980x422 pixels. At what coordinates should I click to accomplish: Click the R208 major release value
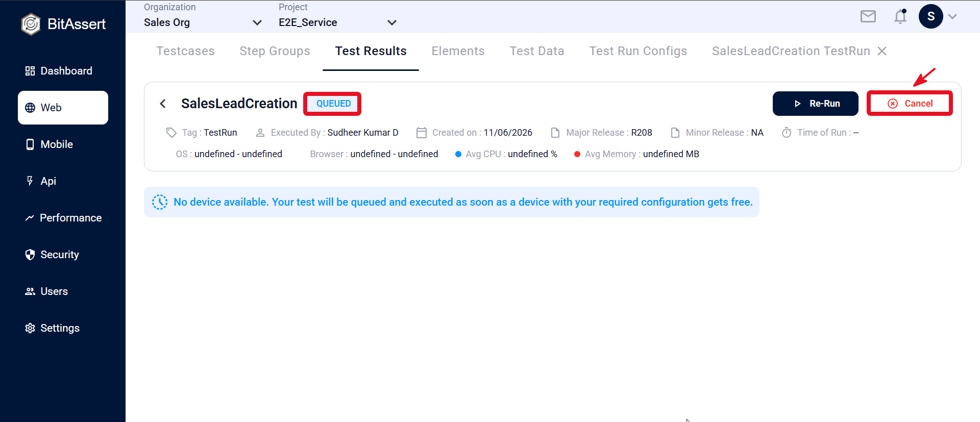pyautogui.click(x=642, y=133)
